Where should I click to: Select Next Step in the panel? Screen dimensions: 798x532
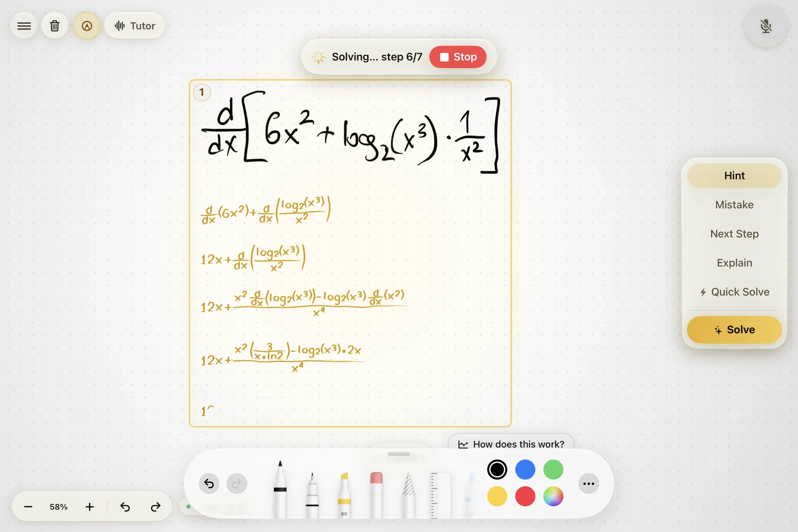(x=734, y=234)
